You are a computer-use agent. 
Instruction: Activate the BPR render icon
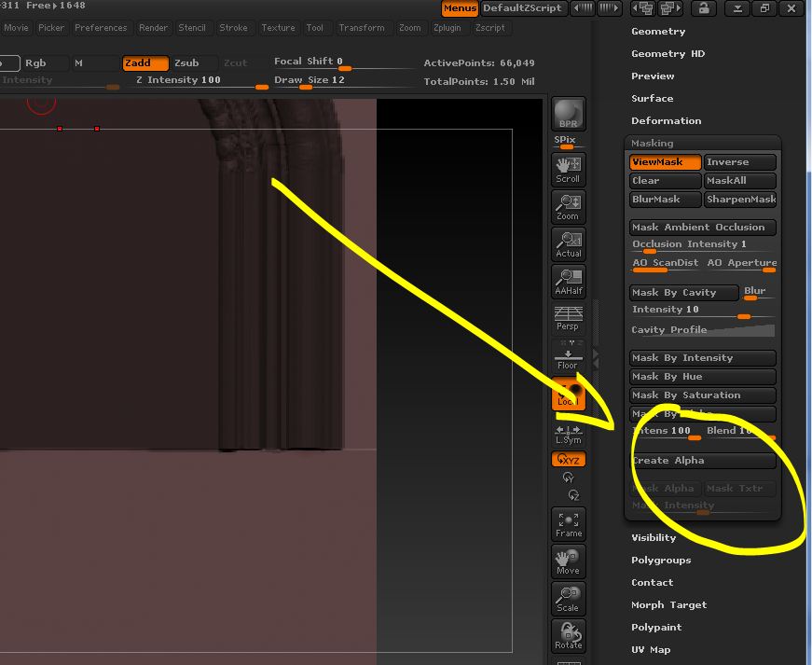[569, 114]
